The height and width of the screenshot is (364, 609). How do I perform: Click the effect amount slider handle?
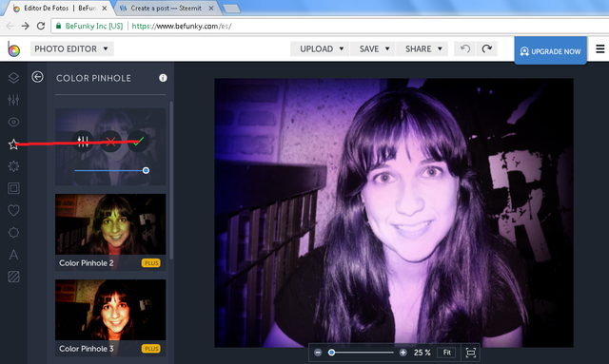tap(146, 170)
